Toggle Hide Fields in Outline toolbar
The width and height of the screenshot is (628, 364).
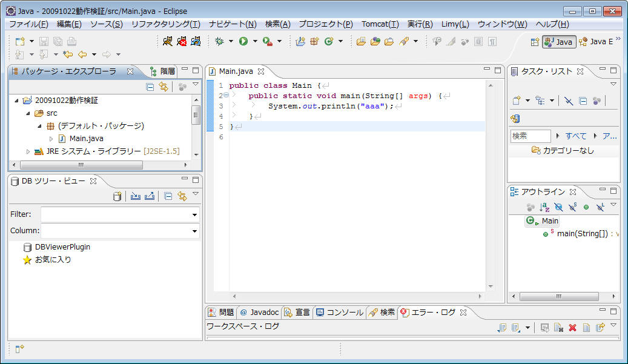pyautogui.click(x=558, y=207)
